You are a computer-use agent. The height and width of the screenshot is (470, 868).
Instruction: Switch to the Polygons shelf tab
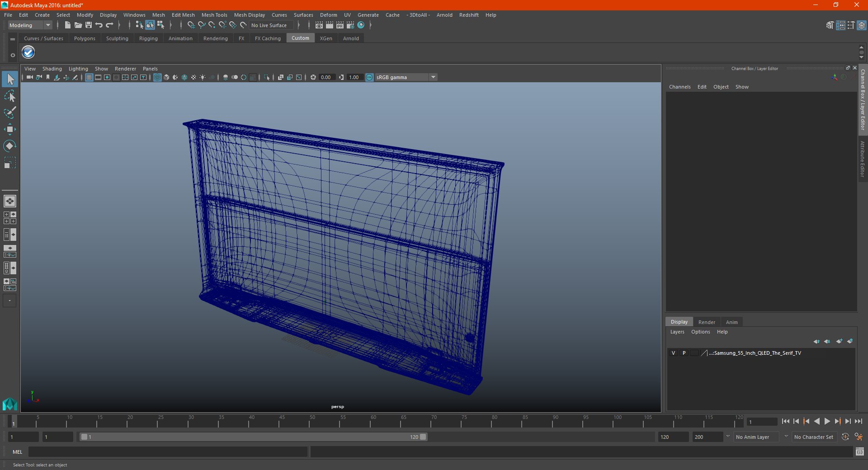(x=85, y=38)
